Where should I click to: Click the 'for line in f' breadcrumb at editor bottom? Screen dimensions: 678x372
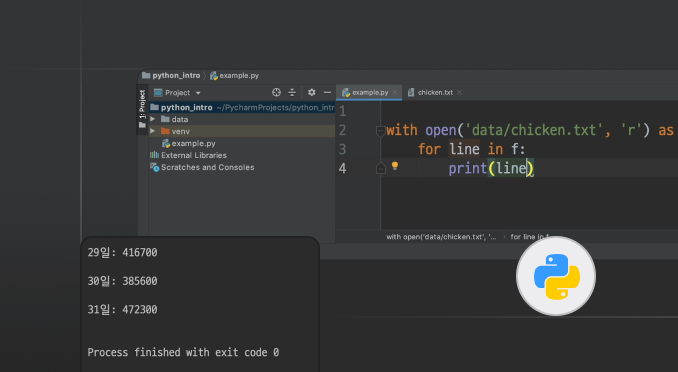tap(530, 237)
